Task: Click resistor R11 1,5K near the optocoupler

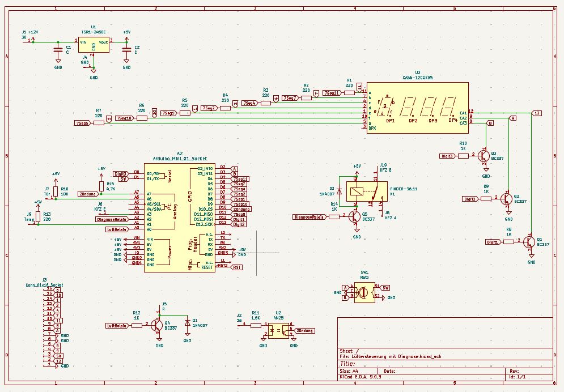Action: (x=256, y=325)
